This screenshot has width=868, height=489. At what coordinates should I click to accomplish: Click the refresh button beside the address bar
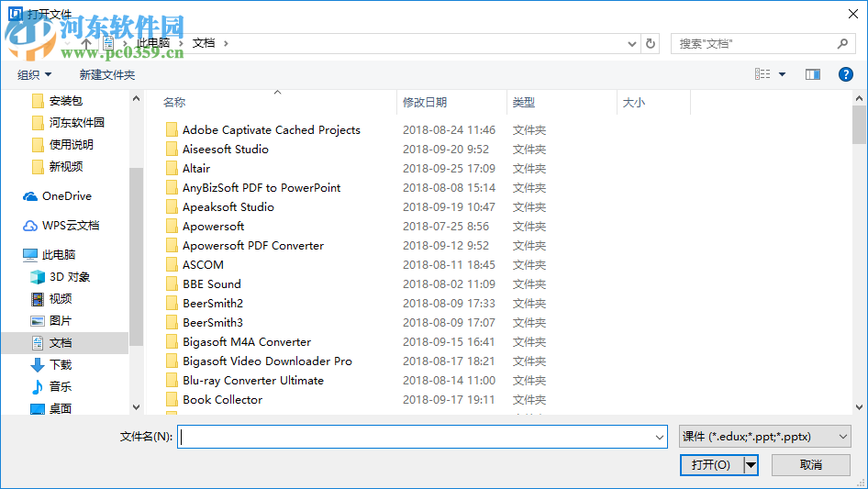coord(651,43)
